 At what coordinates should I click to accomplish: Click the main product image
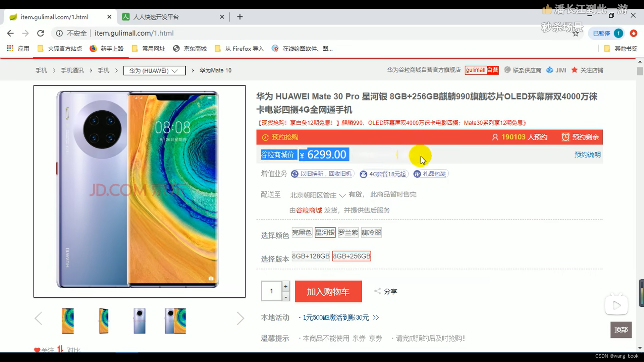coord(140,191)
